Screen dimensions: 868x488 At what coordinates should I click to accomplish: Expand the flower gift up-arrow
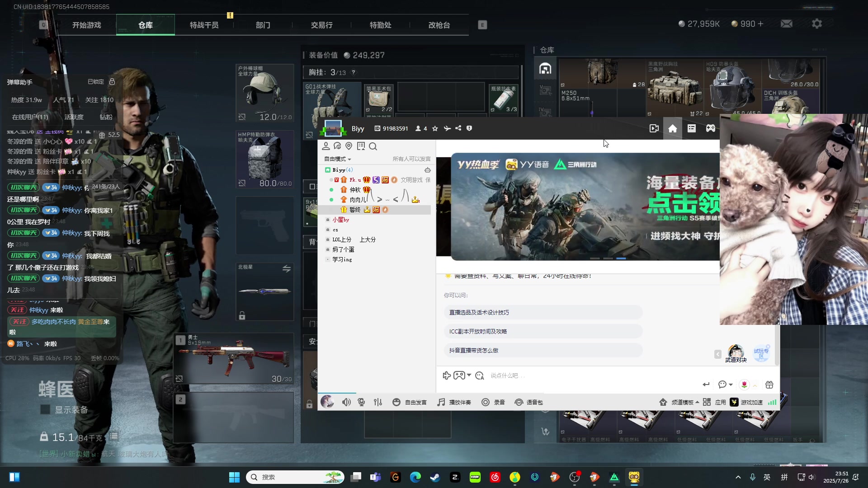(755, 385)
